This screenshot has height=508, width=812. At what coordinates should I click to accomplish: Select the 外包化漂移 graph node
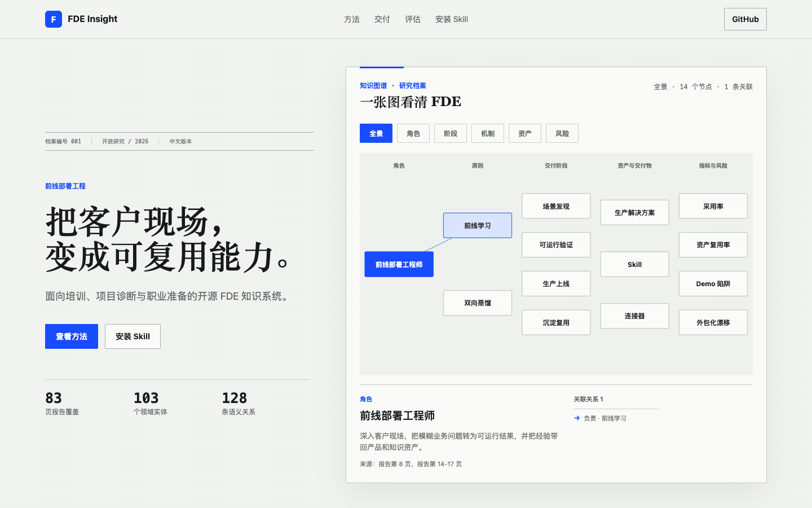click(x=713, y=322)
